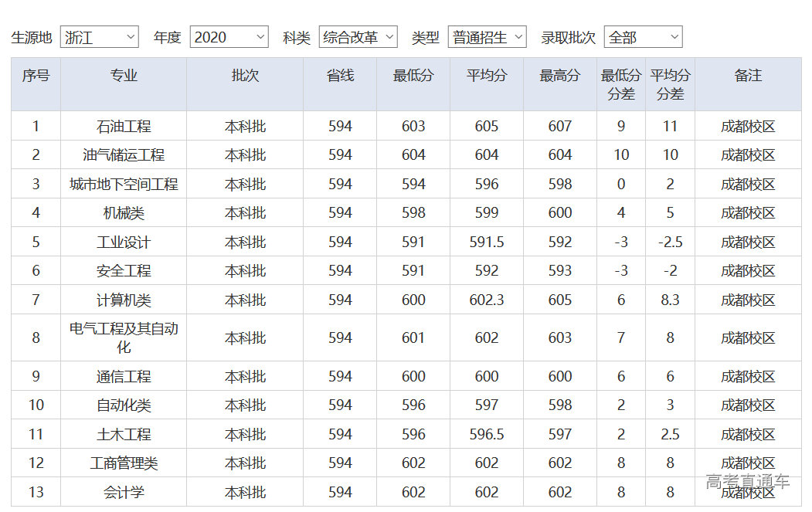Screen dimensions: 812x512
Task: Select 石油工程 in row 1
Action: [x=122, y=125]
